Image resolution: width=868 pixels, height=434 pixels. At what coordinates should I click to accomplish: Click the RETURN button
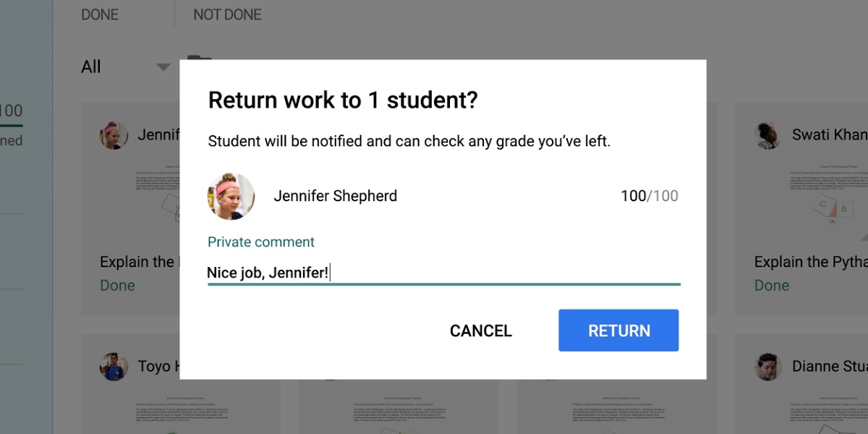618,330
